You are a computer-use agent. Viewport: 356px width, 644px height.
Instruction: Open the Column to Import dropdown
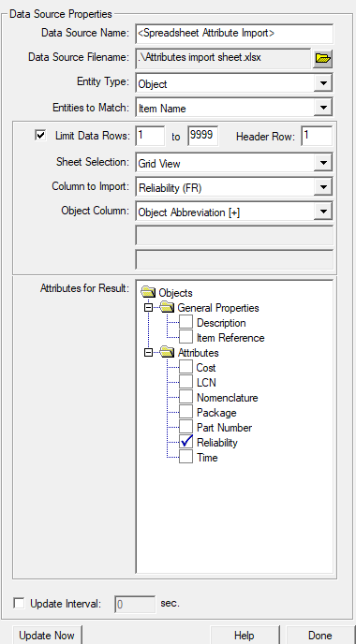pos(323,187)
